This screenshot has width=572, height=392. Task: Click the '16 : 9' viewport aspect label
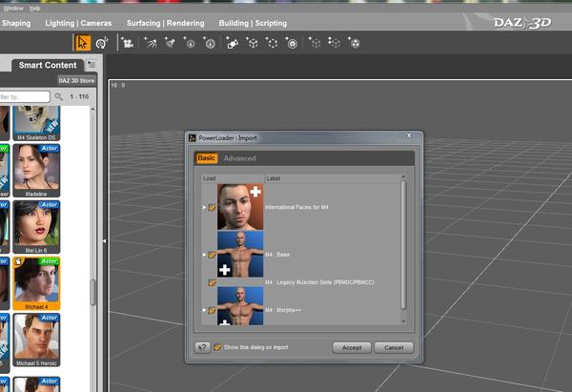point(118,85)
